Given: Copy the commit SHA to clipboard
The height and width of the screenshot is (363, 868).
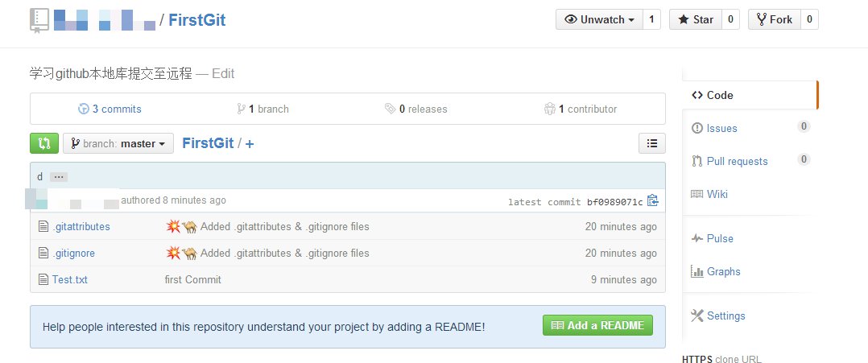Looking at the screenshot, I should click(653, 200).
